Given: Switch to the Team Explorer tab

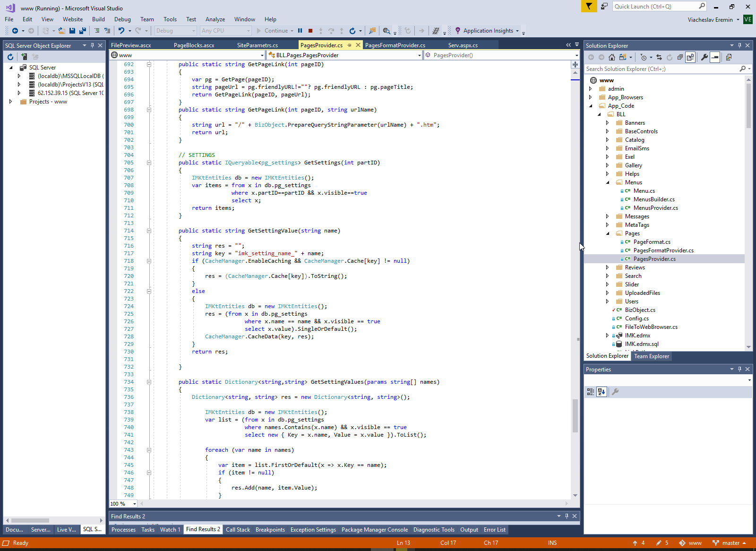Looking at the screenshot, I should (x=652, y=356).
